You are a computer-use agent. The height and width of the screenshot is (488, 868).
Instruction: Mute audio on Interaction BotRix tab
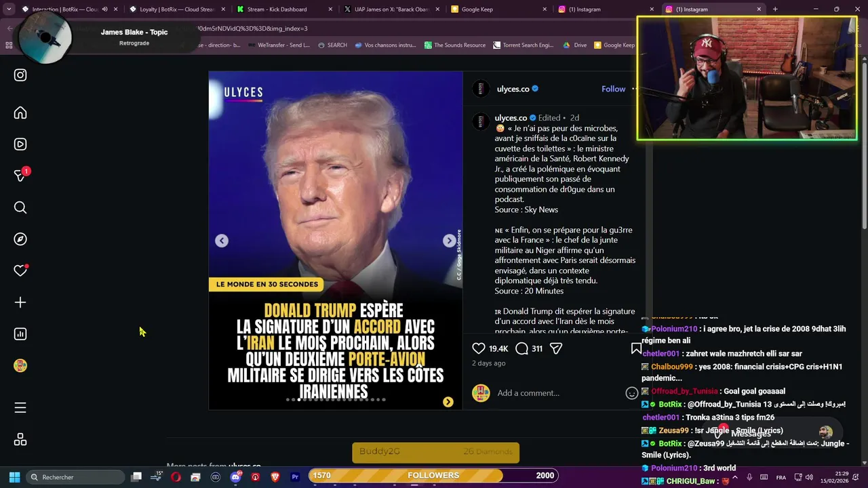tap(104, 9)
